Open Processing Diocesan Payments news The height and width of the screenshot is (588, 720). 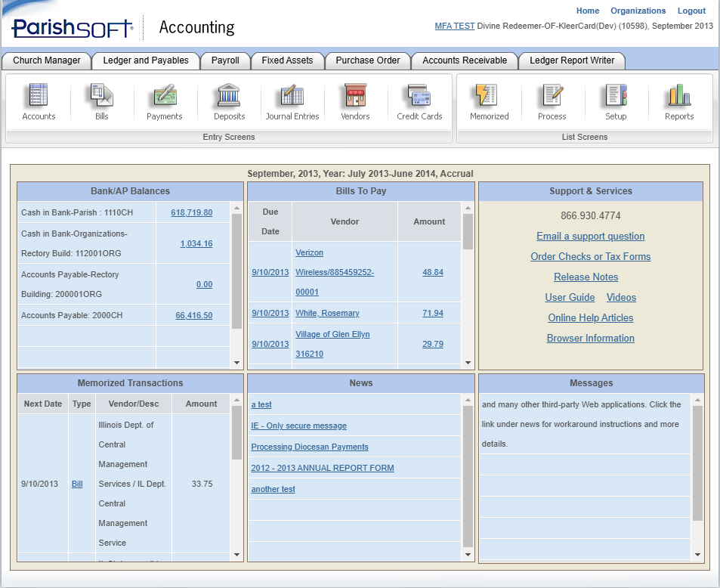310,447
